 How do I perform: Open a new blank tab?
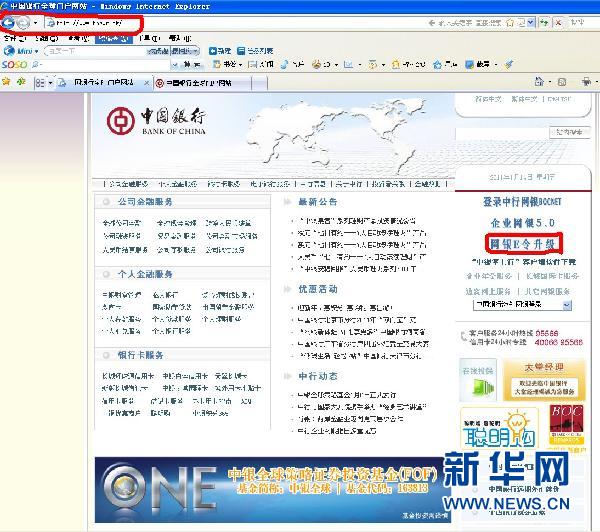point(259,83)
